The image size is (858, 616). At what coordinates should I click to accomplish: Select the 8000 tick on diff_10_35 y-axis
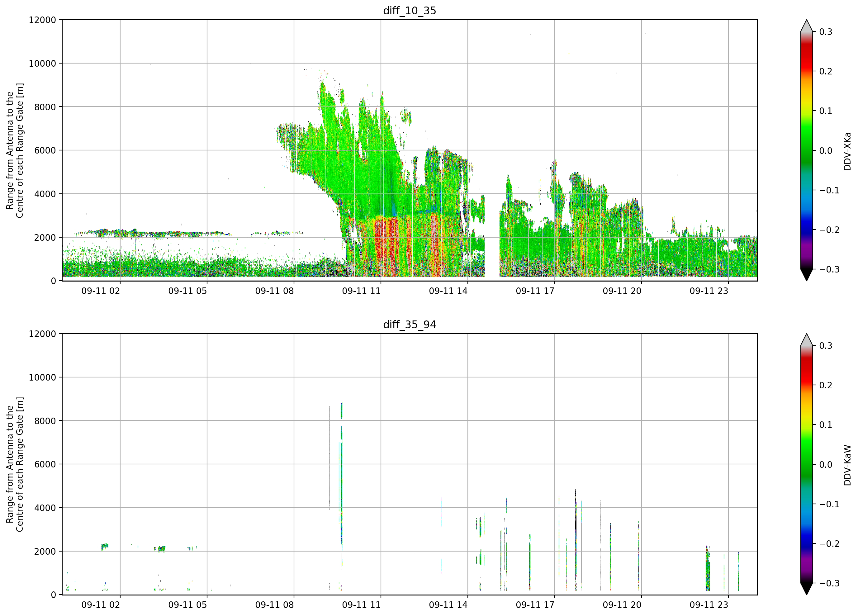45,107
